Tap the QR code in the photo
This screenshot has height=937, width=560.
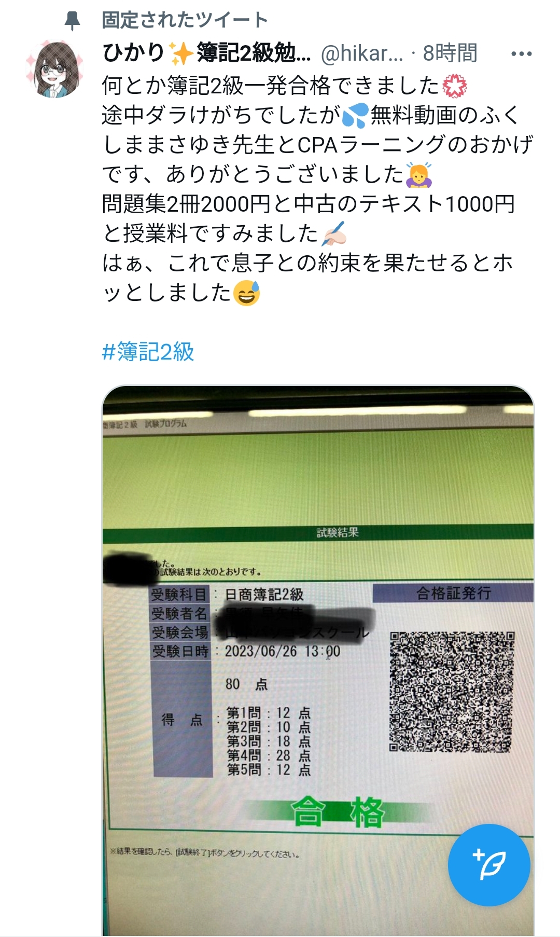click(x=452, y=692)
